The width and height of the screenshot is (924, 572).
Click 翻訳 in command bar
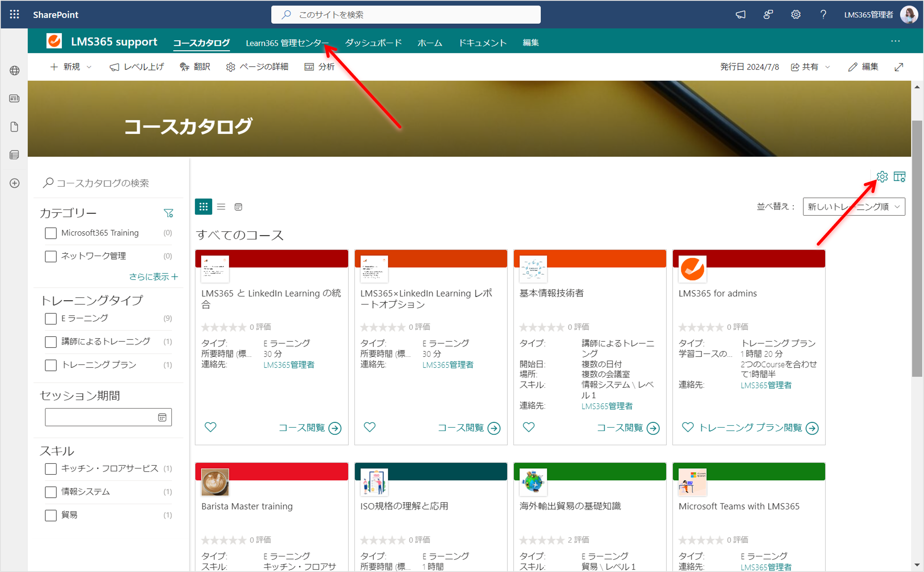pyautogui.click(x=195, y=67)
